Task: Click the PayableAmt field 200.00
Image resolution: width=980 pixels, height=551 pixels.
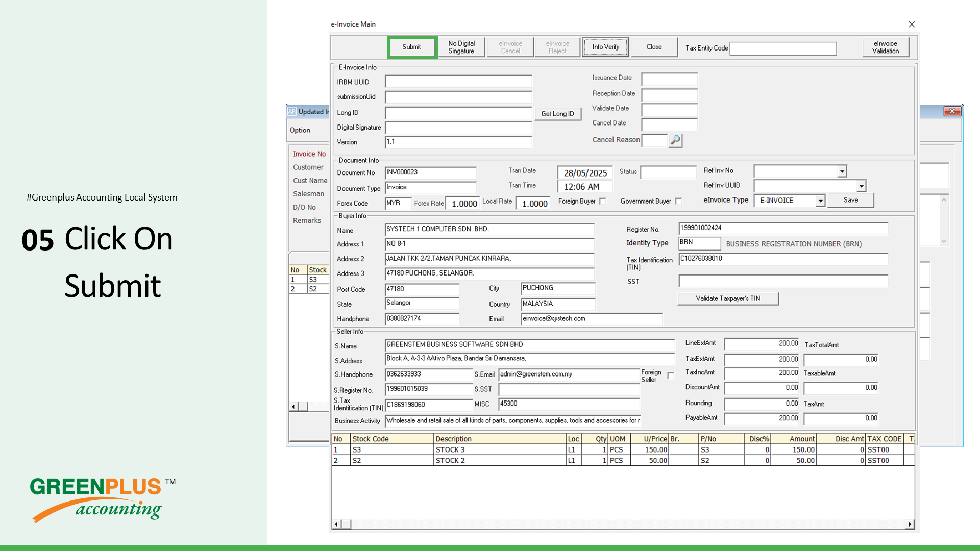Action: [x=762, y=419]
